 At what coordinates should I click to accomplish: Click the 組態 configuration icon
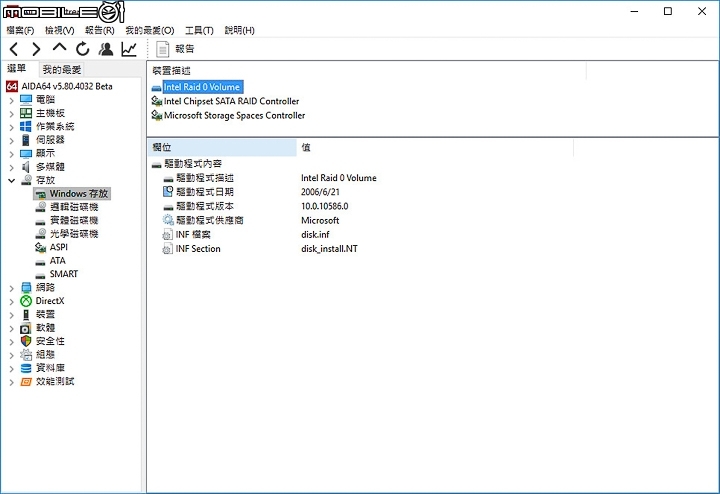[x=26, y=354]
